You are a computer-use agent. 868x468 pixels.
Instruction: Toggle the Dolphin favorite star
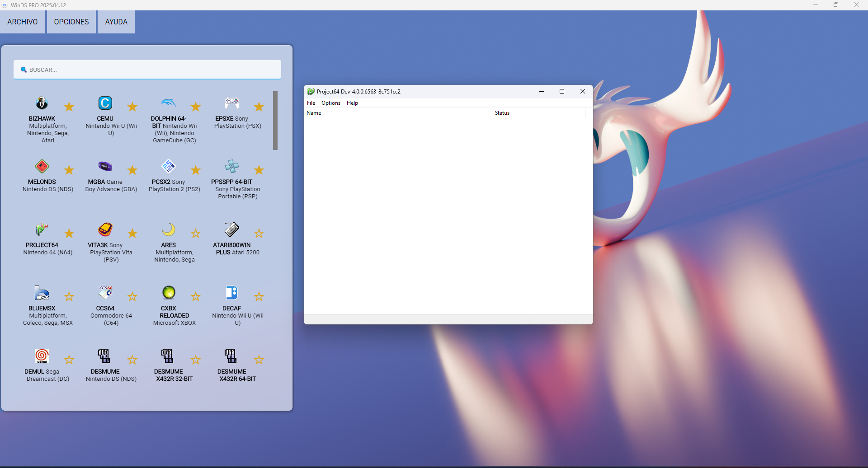pos(196,107)
